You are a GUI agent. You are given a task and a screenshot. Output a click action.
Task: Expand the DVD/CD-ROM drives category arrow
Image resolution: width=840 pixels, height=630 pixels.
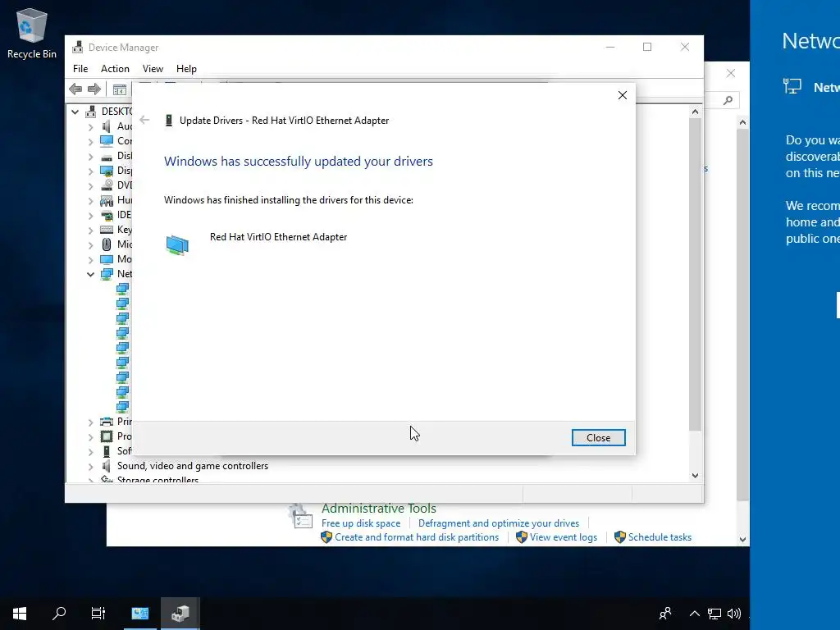tap(90, 185)
